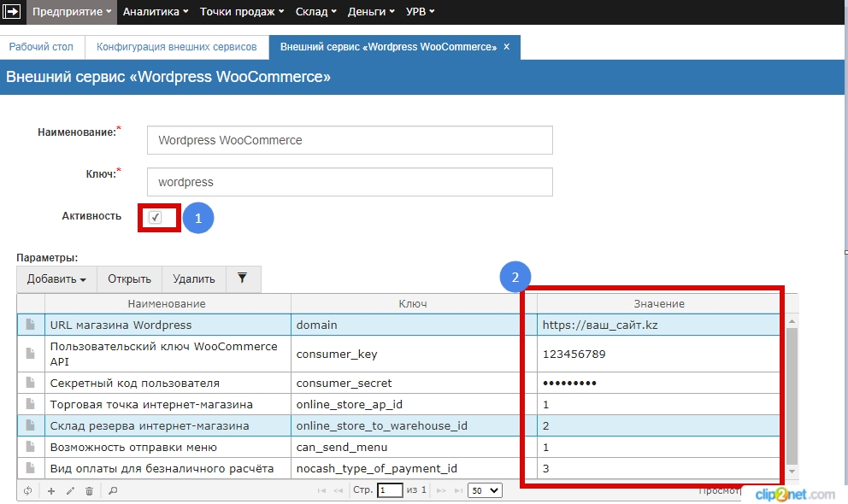
Task: Click the magnifier search icon in footer
Action: (113, 490)
